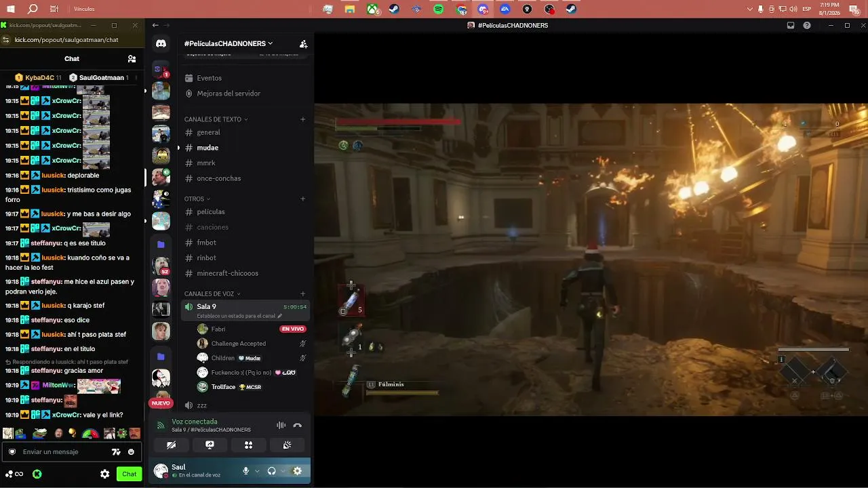Open 7TV emote menu in Kick chat
868x488 pixels.
click(x=116, y=452)
